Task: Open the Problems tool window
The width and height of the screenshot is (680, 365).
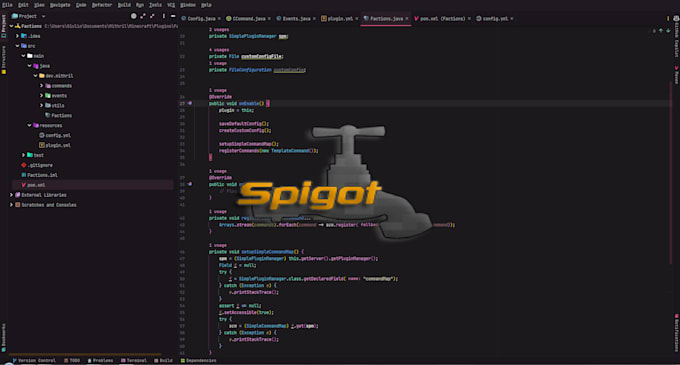Action: 100,361
